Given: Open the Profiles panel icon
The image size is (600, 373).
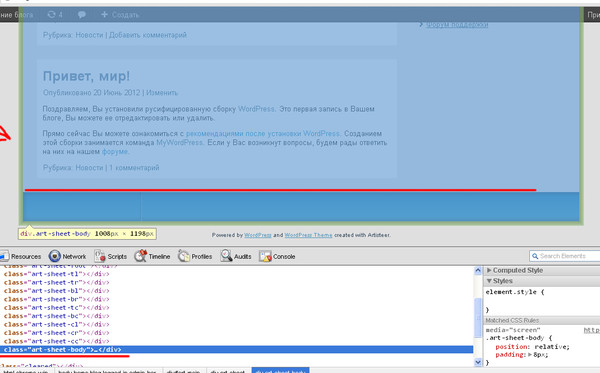Looking at the screenshot, I should (184, 256).
